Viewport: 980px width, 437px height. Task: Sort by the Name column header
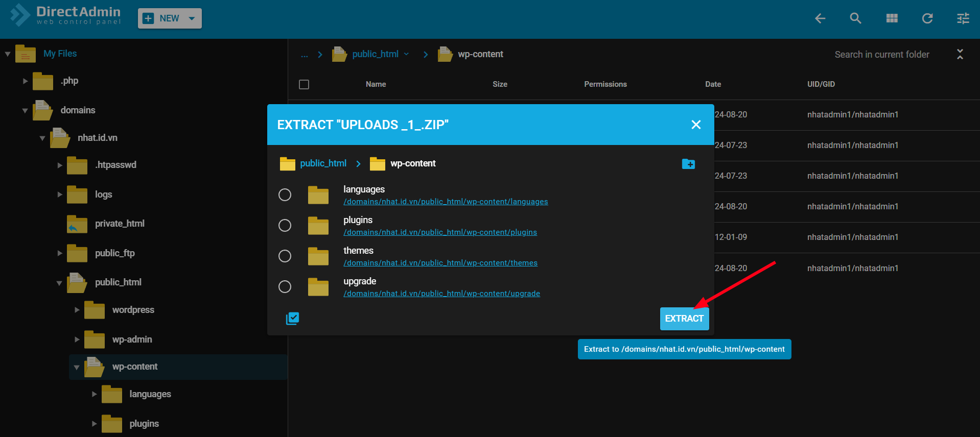point(376,84)
